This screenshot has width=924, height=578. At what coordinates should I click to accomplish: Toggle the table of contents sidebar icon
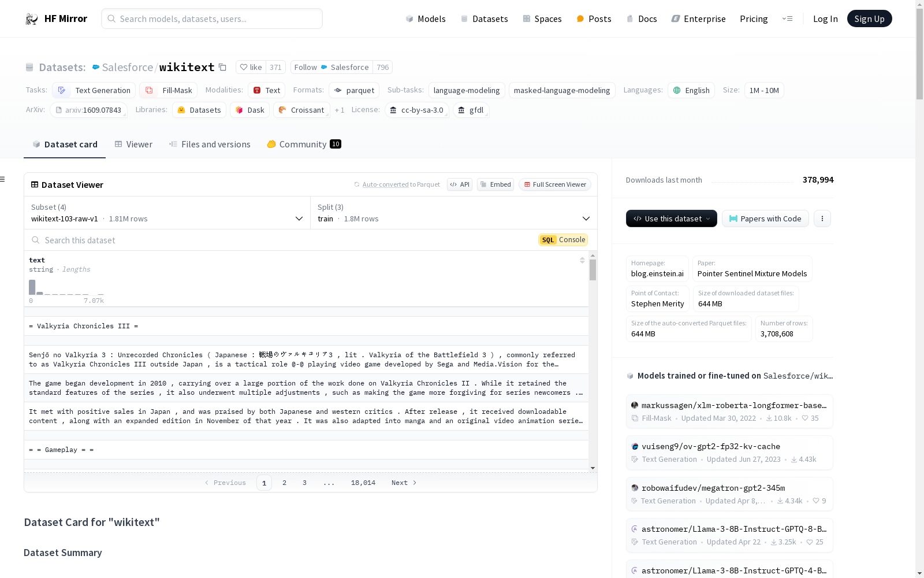point(3,179)
